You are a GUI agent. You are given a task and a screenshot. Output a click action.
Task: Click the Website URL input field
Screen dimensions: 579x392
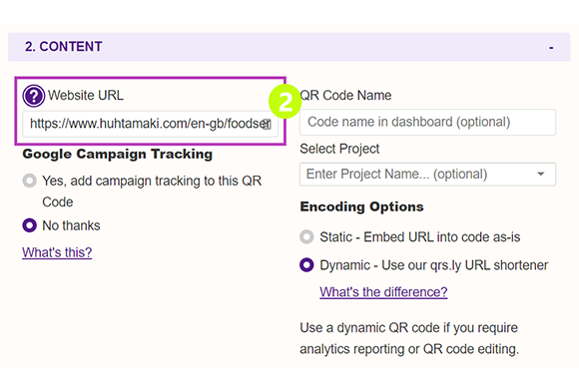click(151, 124)
